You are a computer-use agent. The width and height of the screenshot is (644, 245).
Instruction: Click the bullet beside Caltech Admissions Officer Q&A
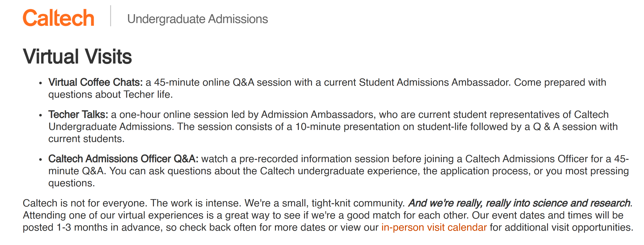pyautogui.click(x=41, y=160)
